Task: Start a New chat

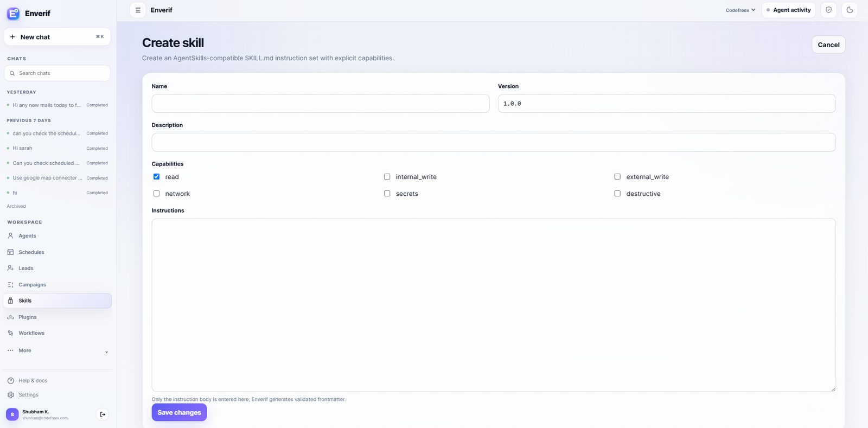Action: coord(58,37)
